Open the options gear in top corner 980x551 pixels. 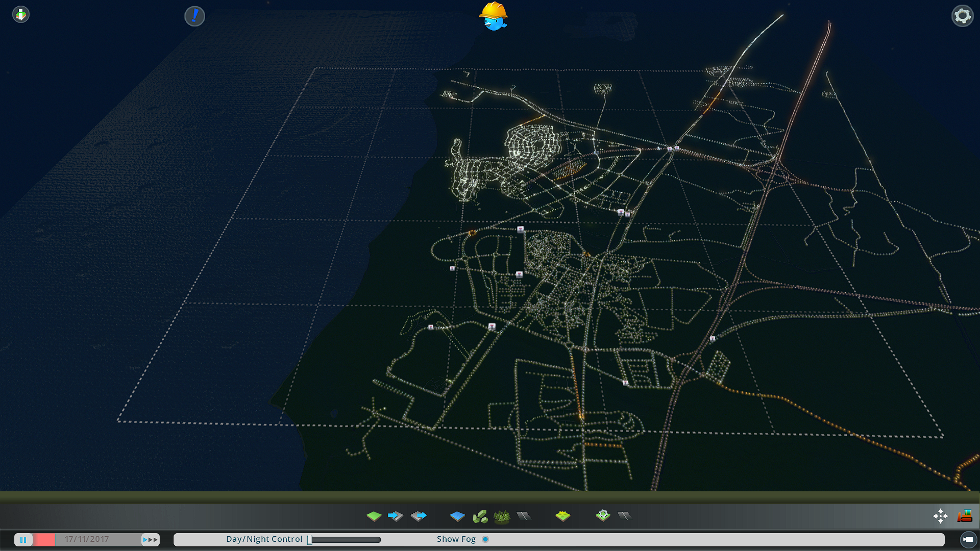click(x=962, y=16)
